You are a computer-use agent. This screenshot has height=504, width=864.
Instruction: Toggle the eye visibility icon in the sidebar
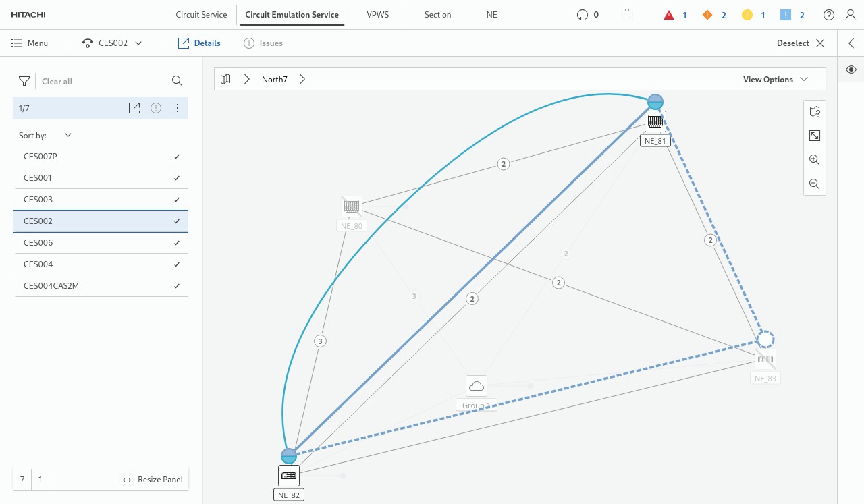pos(851,69)
